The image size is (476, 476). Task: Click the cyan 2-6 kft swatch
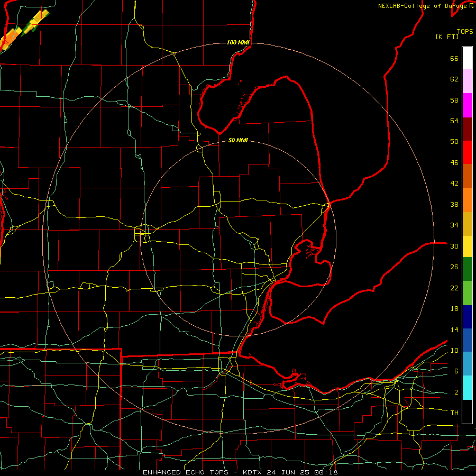click(467, 388)
